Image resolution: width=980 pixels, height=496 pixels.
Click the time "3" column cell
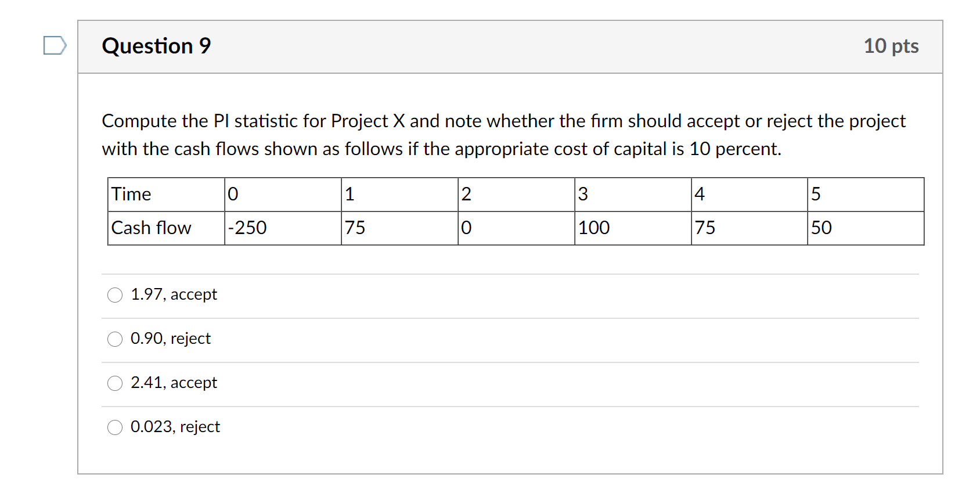pos(582,194)
